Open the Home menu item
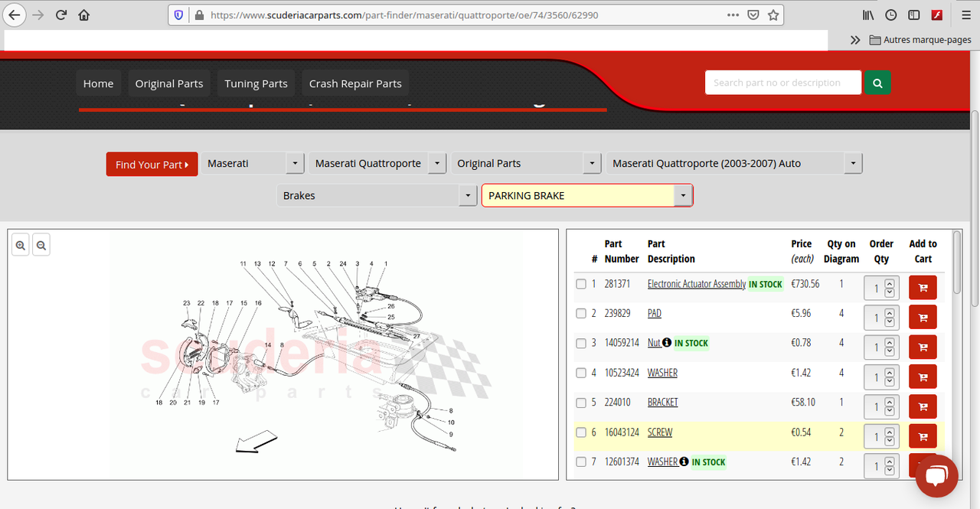This screenshot has height=509, width=980. point(98,83)
